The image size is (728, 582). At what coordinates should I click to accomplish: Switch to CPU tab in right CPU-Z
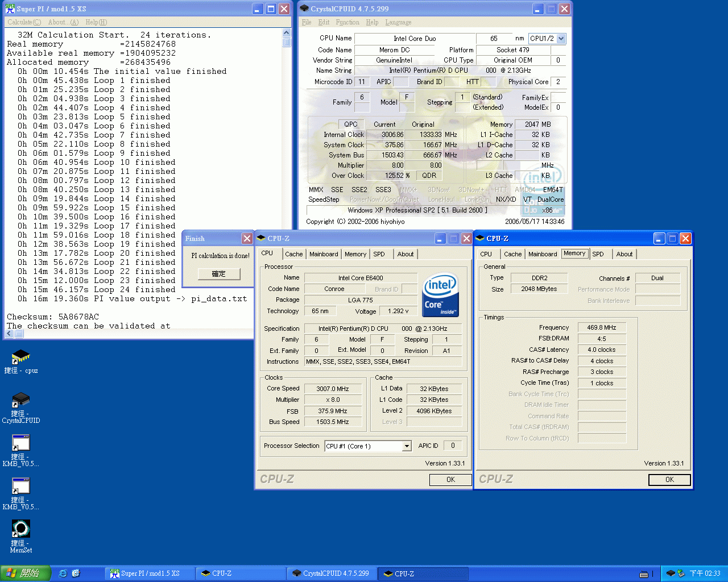click(486, 254)
